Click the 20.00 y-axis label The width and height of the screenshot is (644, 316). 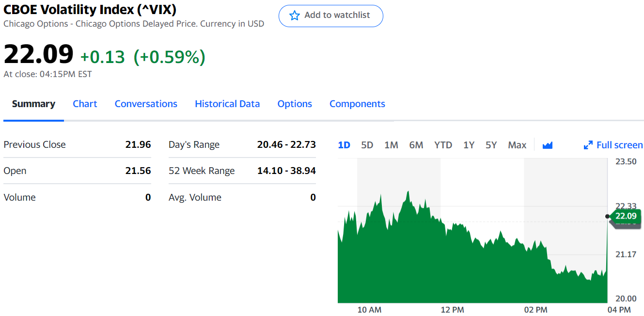626,299
